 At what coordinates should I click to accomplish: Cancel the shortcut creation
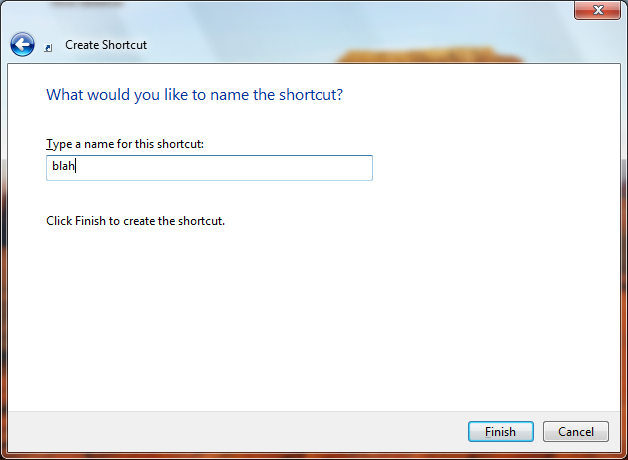(x=576, y=432)
